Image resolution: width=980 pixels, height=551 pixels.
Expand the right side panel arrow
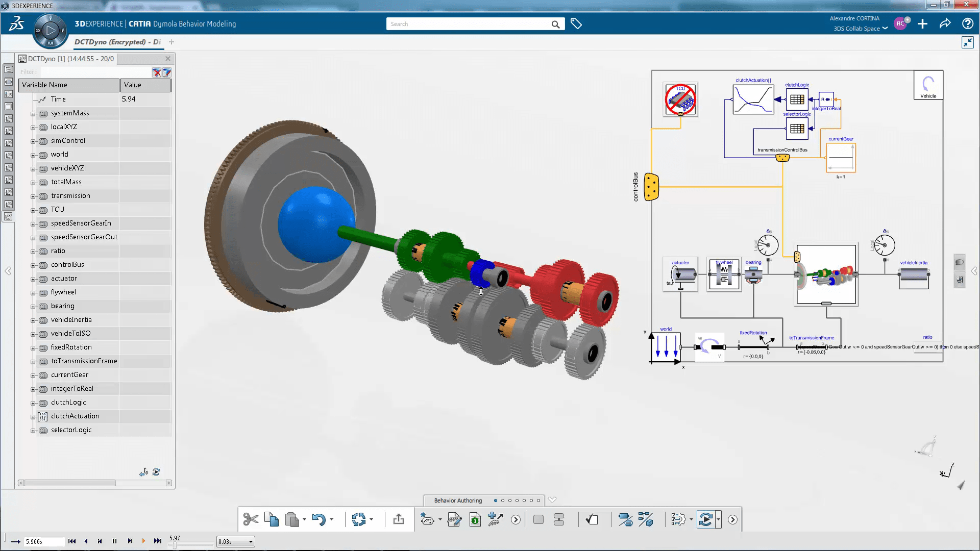[974, 271]
